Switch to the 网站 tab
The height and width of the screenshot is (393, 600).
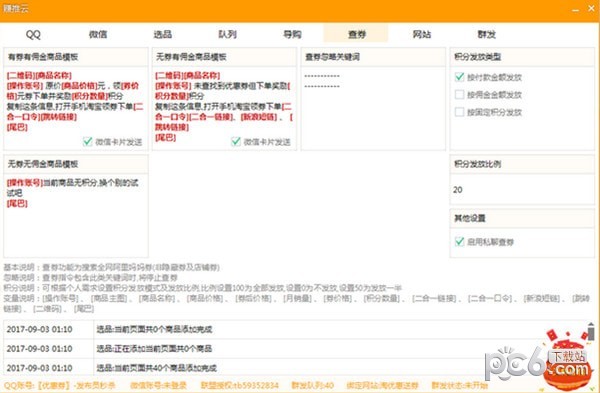[421, 34]
